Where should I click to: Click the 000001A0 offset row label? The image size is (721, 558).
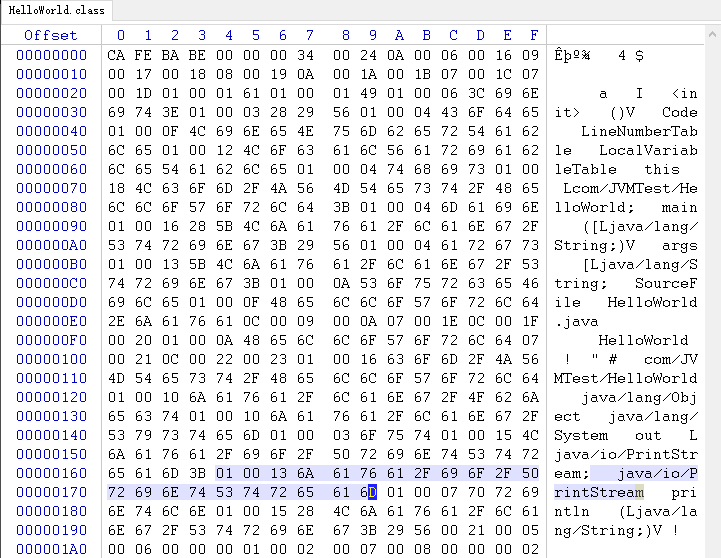tap(50, 549)
